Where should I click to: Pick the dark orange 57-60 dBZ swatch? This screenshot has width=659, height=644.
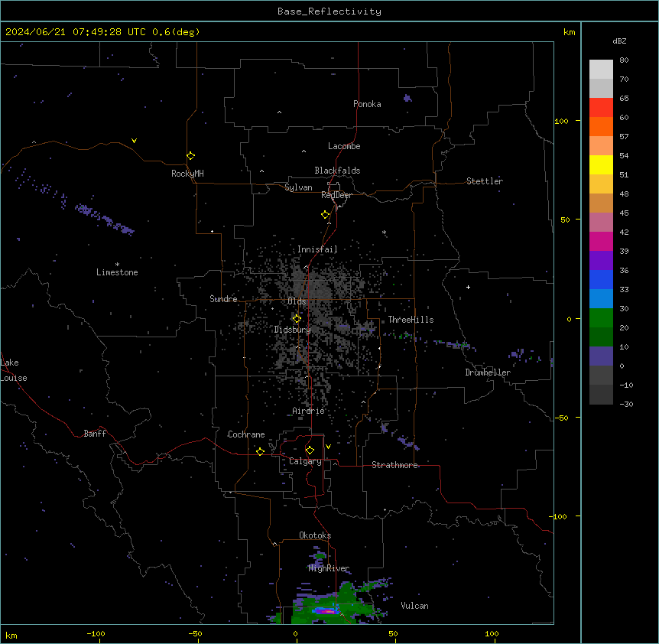click(601, 126)
